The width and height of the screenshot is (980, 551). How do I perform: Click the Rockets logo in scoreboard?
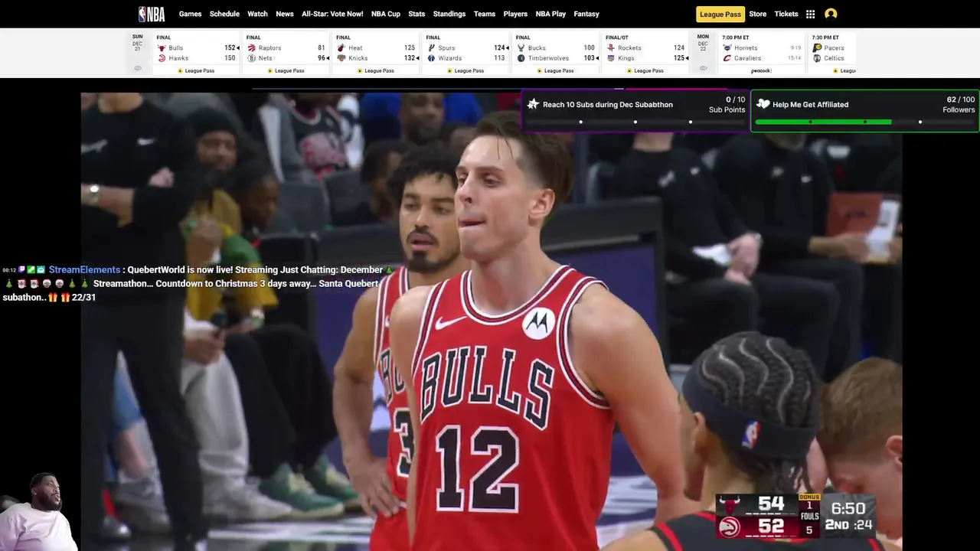coord(611,48)
